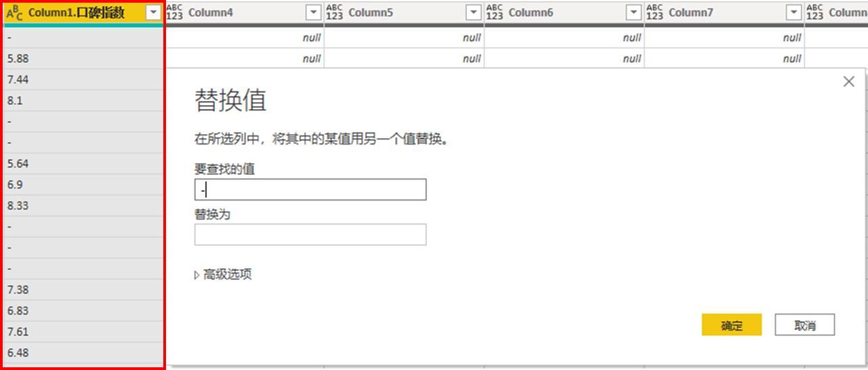Open the filter dropdown for Column1.口碑指数

pyautogui.click(x=153, y=12)
